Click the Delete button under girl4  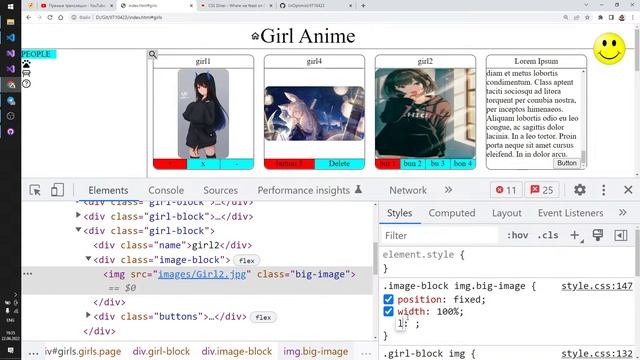[x=339, y=164]
